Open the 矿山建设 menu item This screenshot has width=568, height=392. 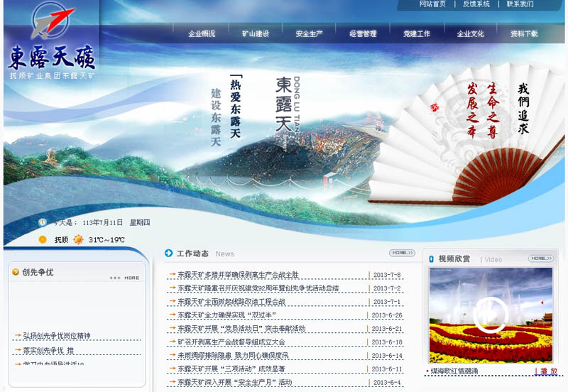point(256,33)
